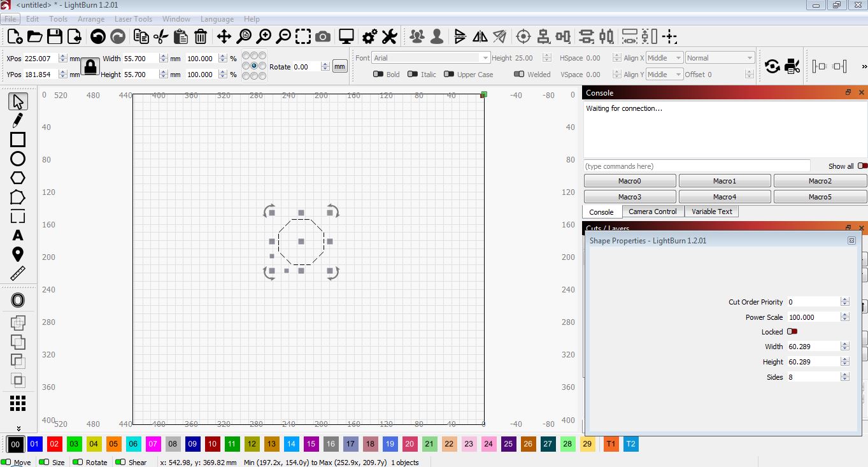Image resolution: width=868 pixels, height=467 pixels.
Task: Click the XPos value field
Action: click(x=41, y=58)
